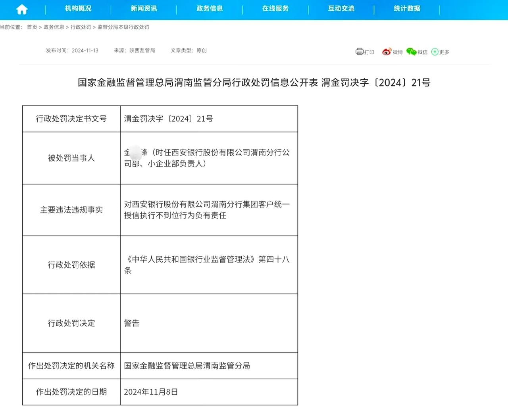Follow the 首页 breadcrumb link
Viewport: 508px width, 420px height.
(32, 27)
